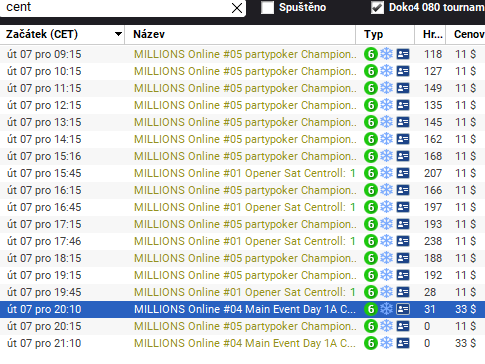Click ID card icon in 21:10 row
Screen dimensions: 485x364
point(403,343)
